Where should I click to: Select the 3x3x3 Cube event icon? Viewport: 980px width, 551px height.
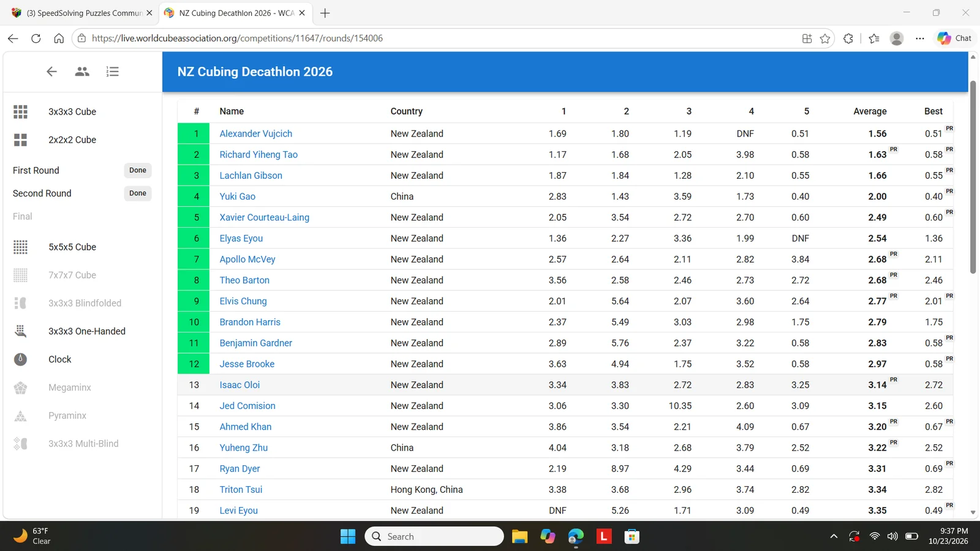click(x=20, y=111)
